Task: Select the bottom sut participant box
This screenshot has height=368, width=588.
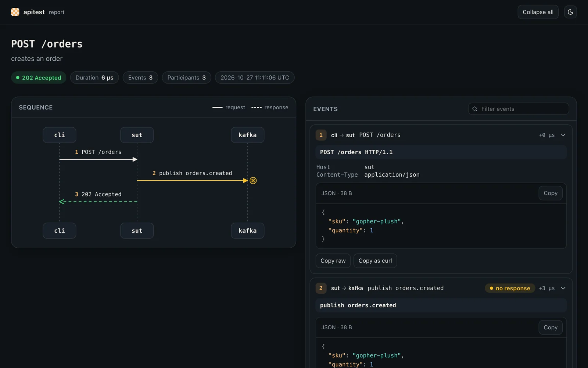Action: tap(137, 231)
